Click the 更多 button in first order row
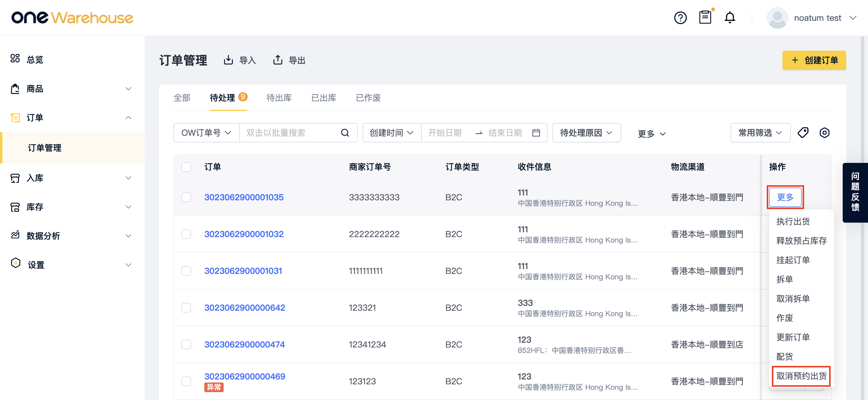Screen dimensions: 868x400 [x=785, y=197]
